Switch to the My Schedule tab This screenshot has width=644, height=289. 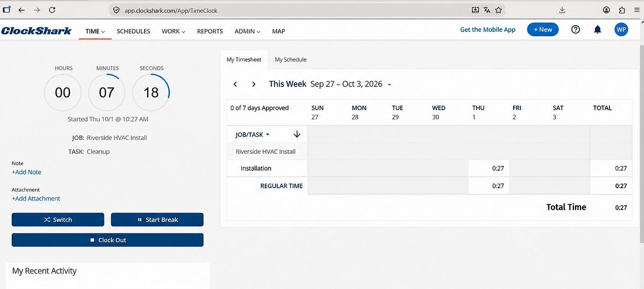(290, 60)
